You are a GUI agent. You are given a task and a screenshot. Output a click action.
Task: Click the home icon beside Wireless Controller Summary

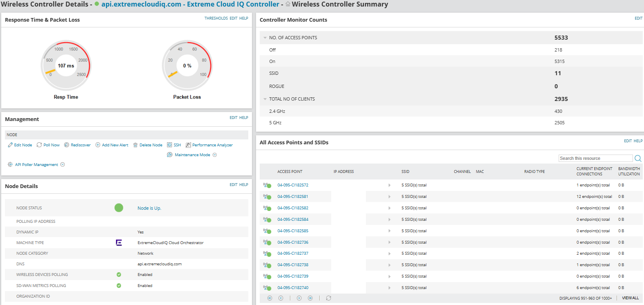[288, 4]
